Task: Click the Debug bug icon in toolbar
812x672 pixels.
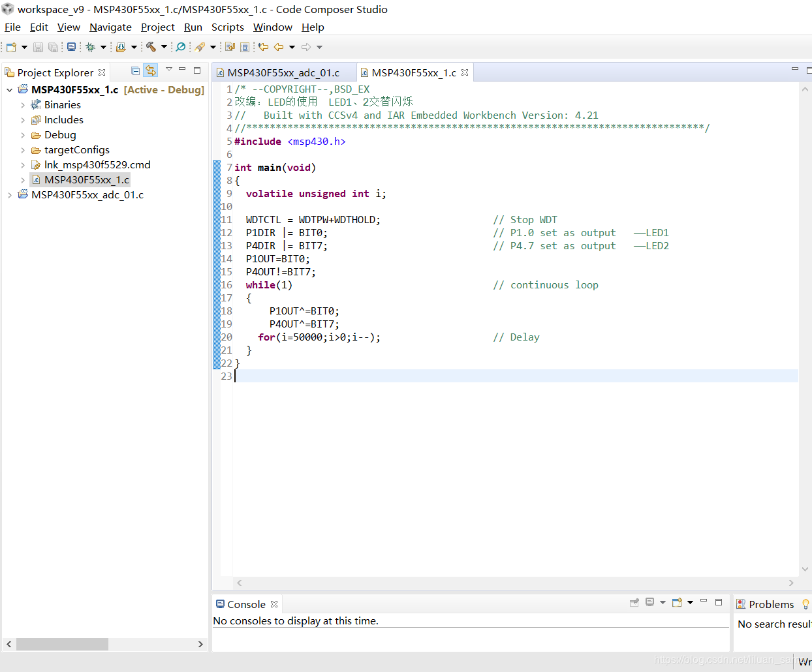Action: pos(91,47)
